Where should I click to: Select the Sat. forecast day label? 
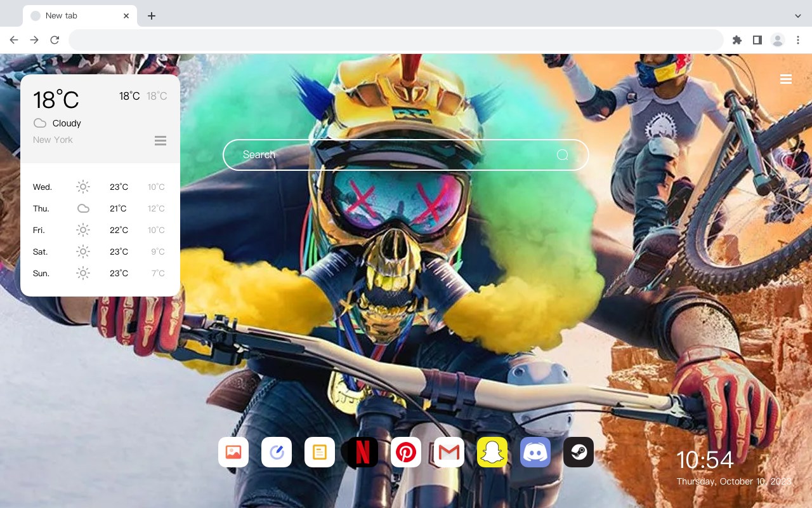click(41, 252)
